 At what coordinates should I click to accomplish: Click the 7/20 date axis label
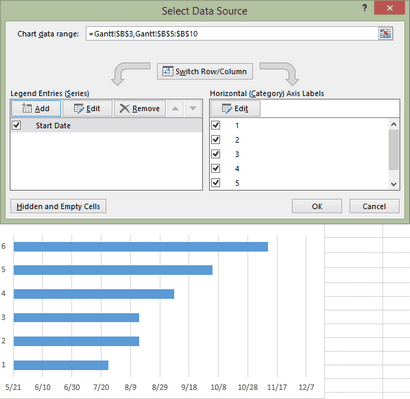101,387
